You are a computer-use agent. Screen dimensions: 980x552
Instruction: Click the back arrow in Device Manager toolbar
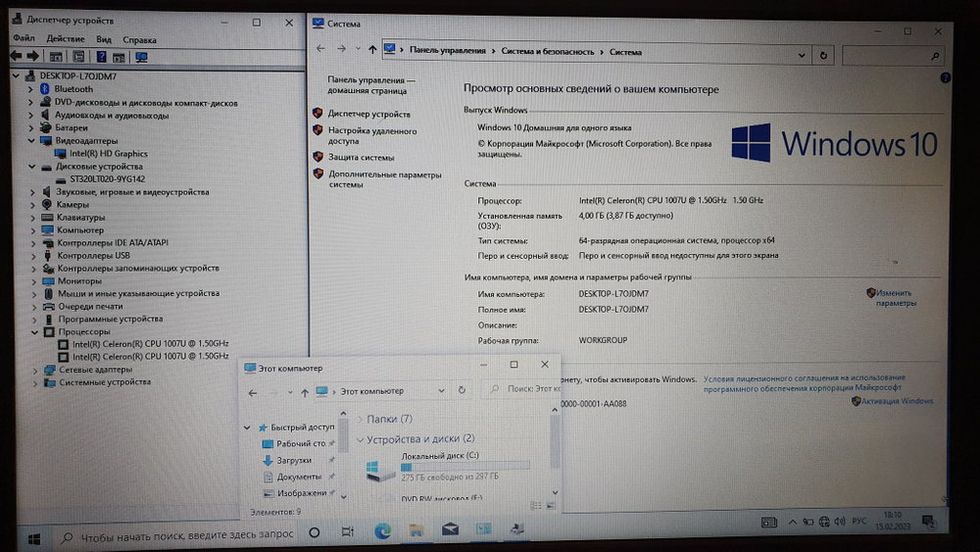16,56
